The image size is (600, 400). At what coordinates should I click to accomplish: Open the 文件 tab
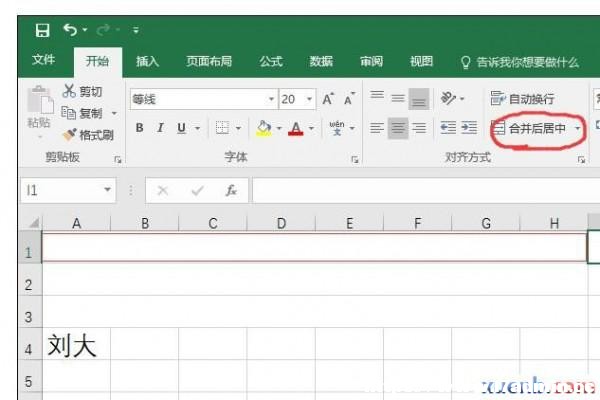43,60
